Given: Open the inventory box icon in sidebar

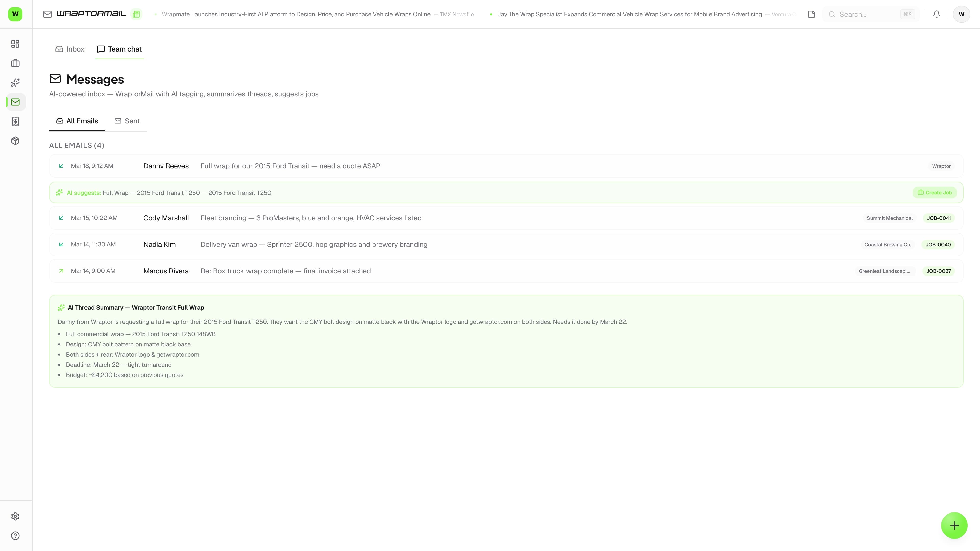Looking at the screenshot, I should [15, 141].
